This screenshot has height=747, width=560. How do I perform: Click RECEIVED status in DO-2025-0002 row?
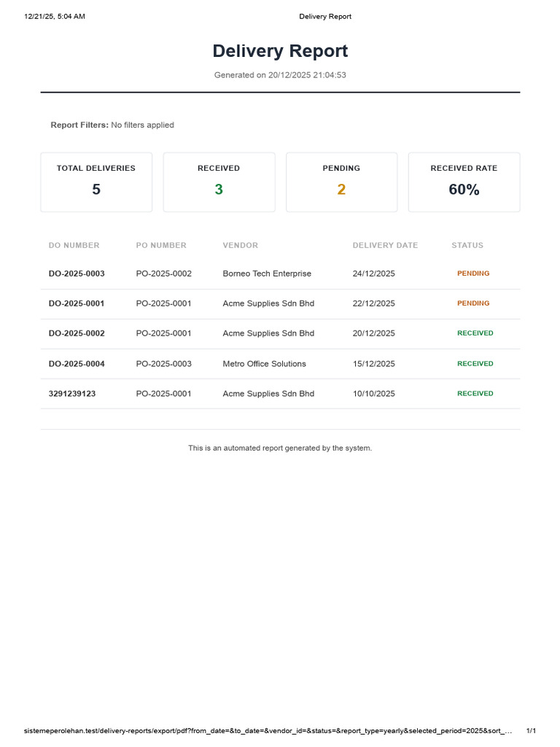click(x=475, y=333)
